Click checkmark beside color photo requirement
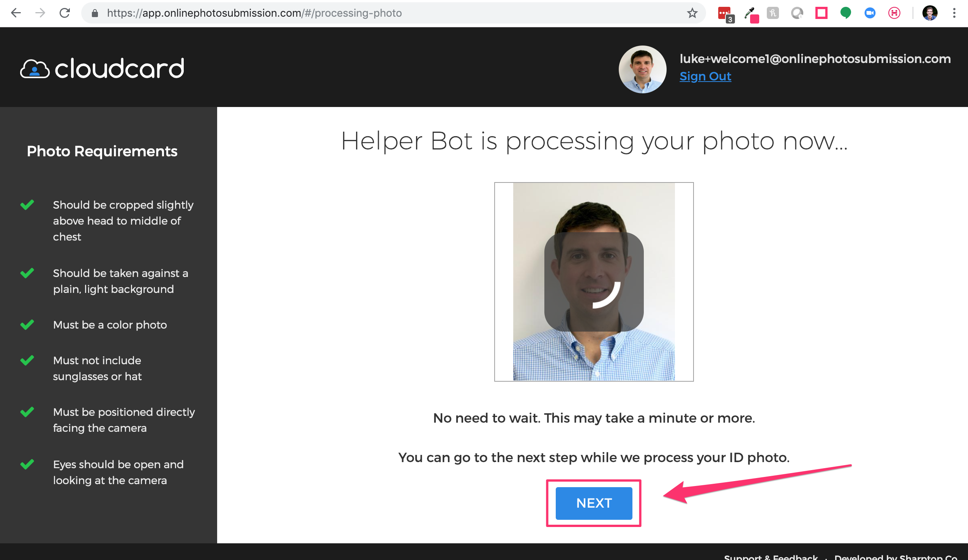 tap(27, 325)
